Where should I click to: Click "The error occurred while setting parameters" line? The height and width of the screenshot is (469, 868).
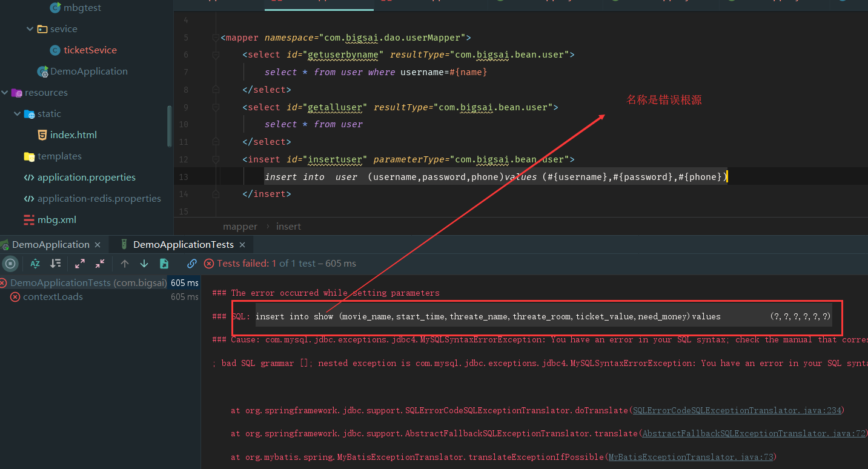pyautogui.click(x=326, y=293)
